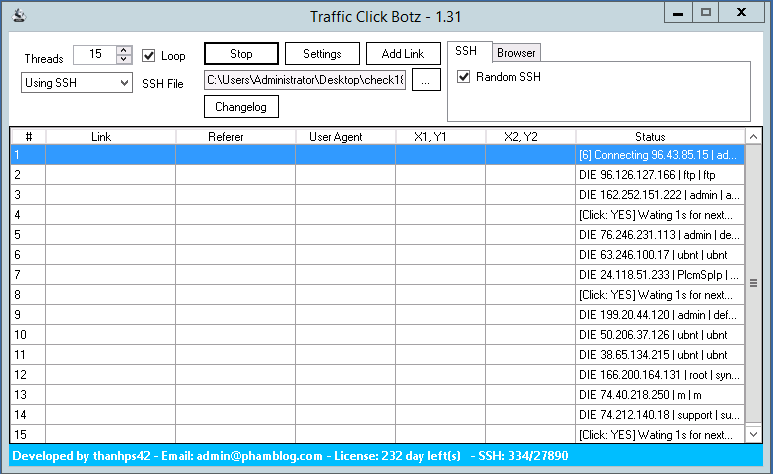The width and height of the screenshot is (773, 474).
Task: Click the SSH: 334/27890 counter in the status bar
Action: click(x=523, y=456)
